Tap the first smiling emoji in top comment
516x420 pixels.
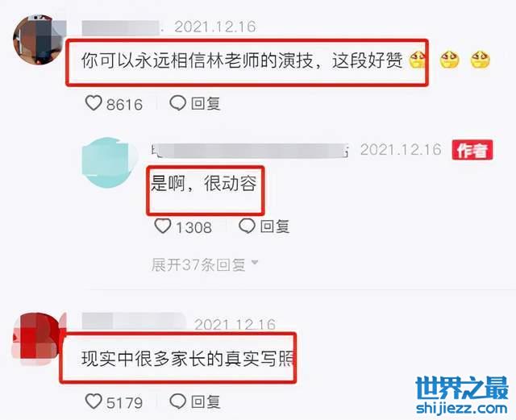(x=418, y=60)
